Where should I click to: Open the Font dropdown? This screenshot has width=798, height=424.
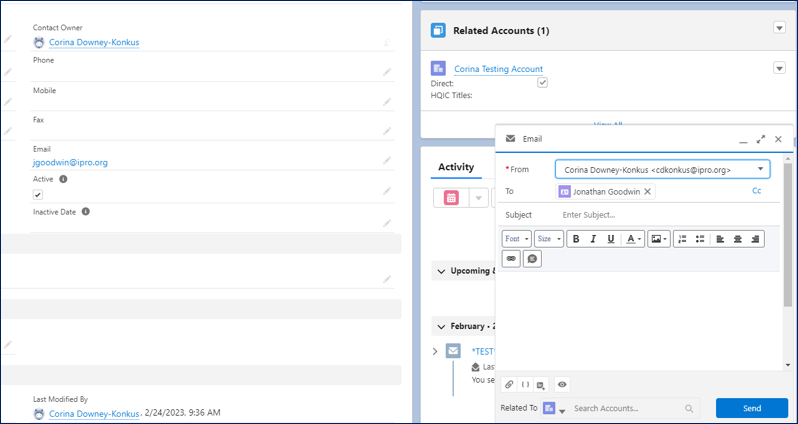[x=517, y=239]
